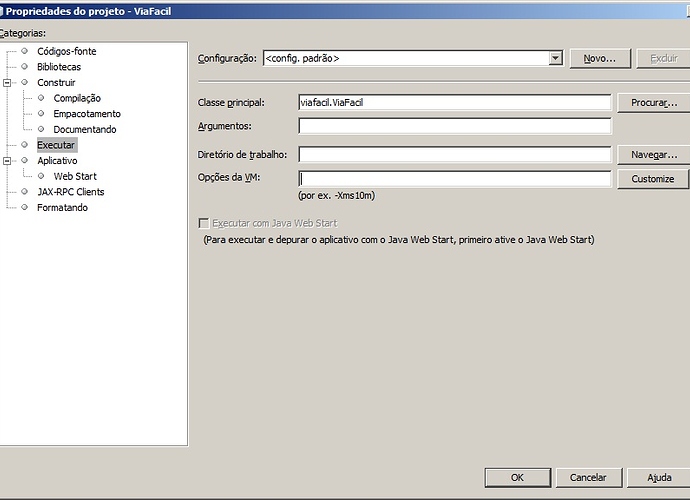Focus the Opções da VM field
690x500 pixels.
[455, 179]
